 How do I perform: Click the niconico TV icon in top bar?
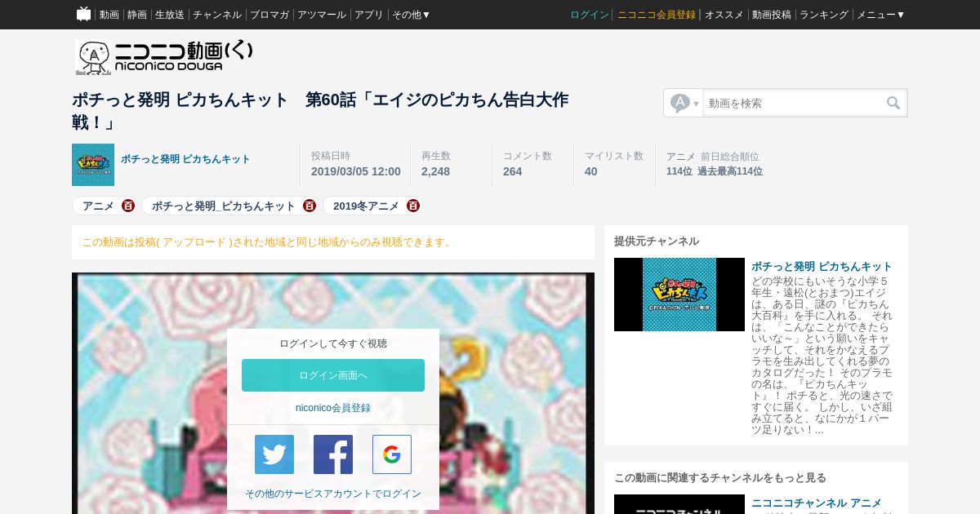tap(83, 14)
